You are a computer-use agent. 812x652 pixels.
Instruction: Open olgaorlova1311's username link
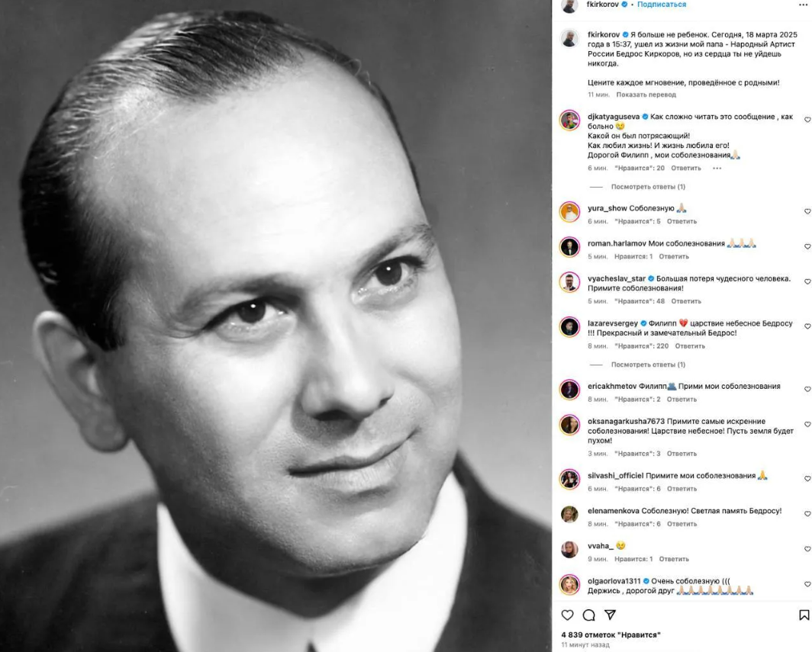coord(614,581)
